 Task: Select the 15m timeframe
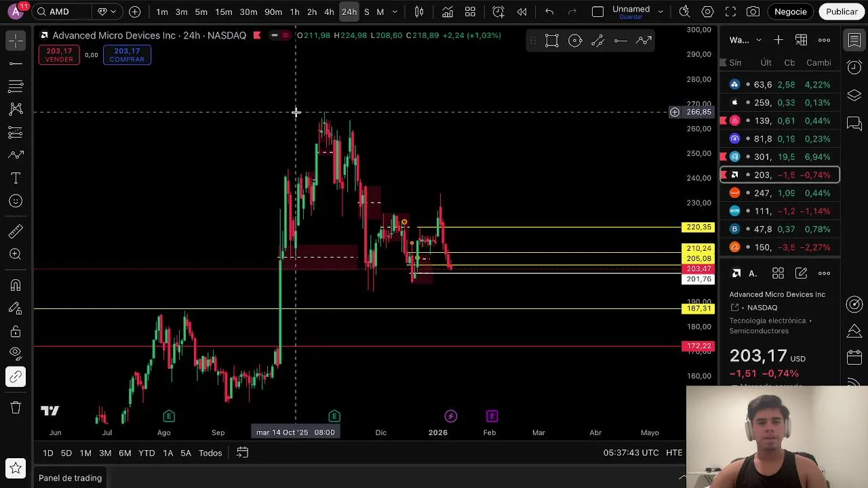[224, 12]
